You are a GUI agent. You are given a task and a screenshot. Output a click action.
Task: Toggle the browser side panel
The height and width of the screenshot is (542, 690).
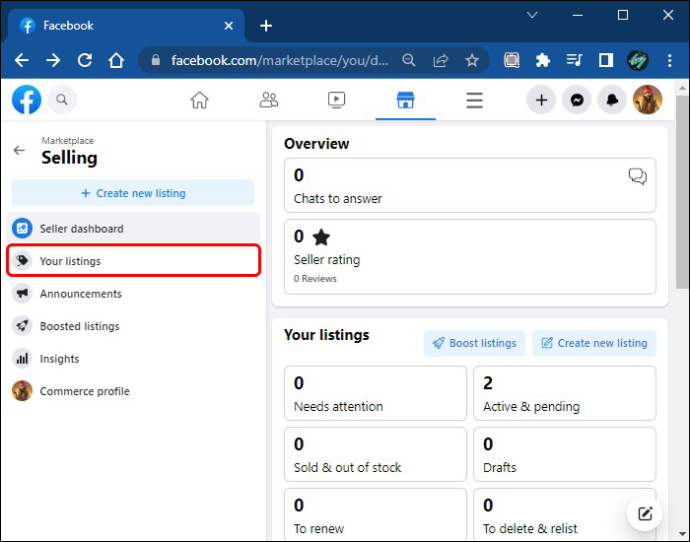[x=606, y=60]
